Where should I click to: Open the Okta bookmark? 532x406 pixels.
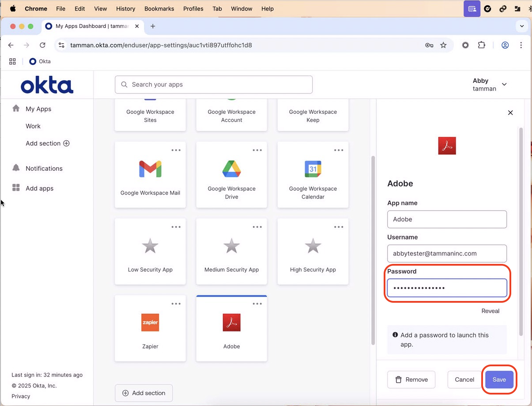click(40, 61)
